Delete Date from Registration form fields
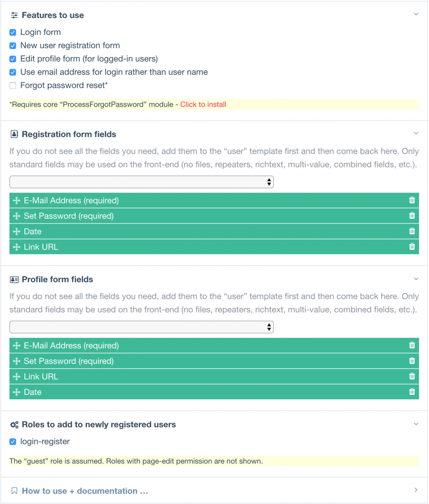 [x=412, y=231]
